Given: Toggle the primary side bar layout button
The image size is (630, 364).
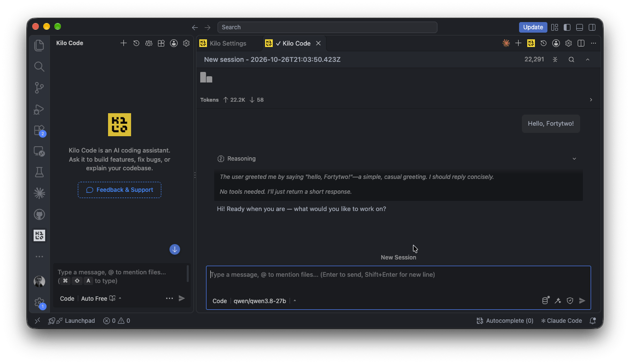Looking at the screenshot, I should coord(567,27).
